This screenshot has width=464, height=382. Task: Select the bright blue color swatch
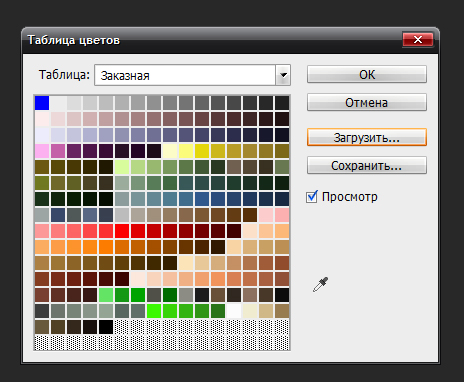[42, 103]
